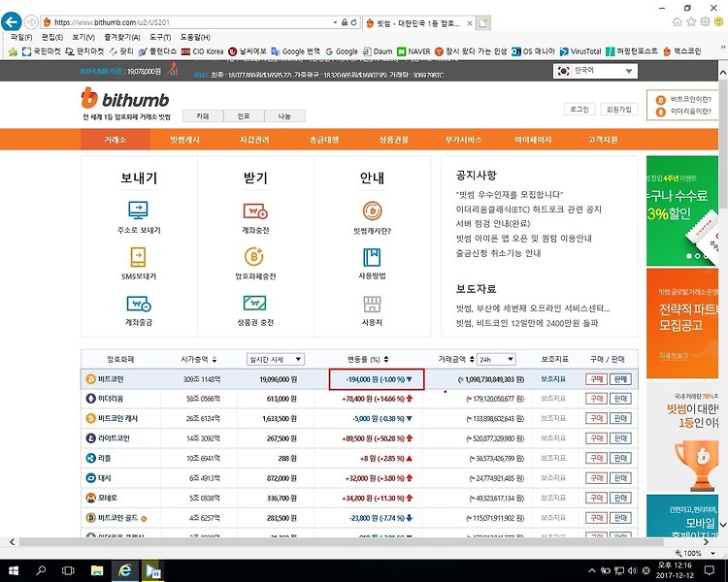Open the 24h trading period dropdown
Viewport: 728px width, 582px height.
pyautogui.click(x=496, y=359)
